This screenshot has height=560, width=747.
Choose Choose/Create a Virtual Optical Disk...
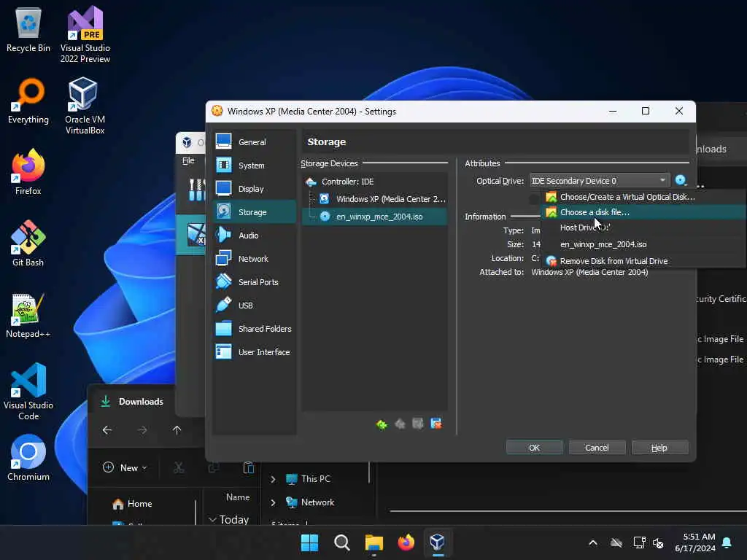point(645,197)
